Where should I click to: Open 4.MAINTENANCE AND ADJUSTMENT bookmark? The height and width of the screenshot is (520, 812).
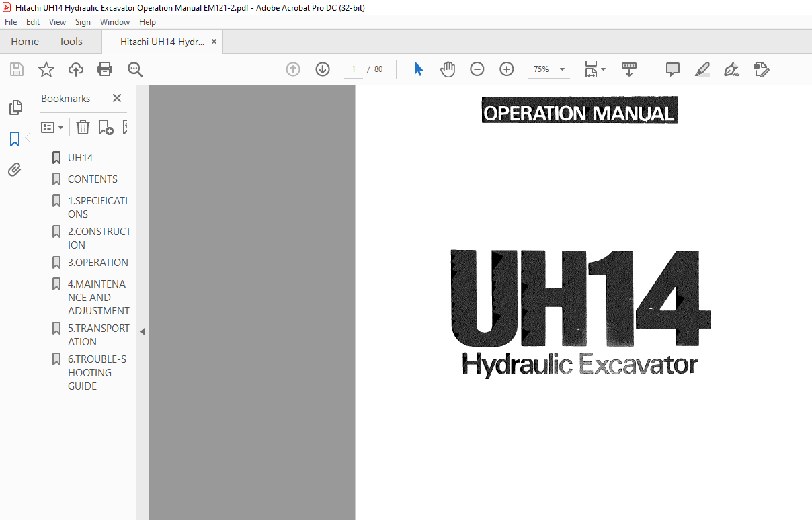pos(99,298)
